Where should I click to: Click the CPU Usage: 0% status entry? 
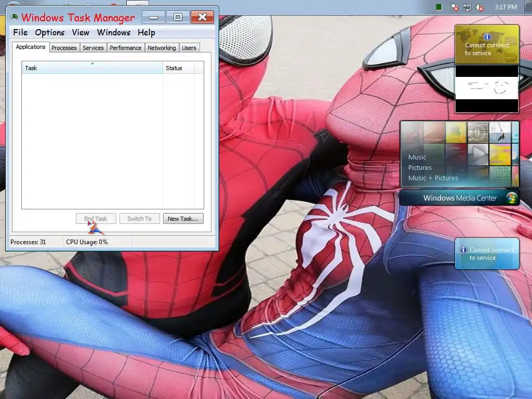87,242
